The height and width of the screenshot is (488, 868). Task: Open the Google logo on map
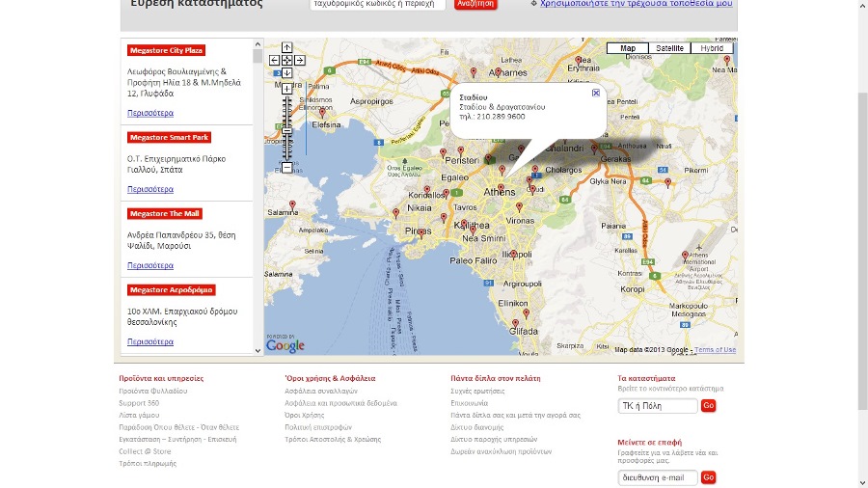click(285, 346)
